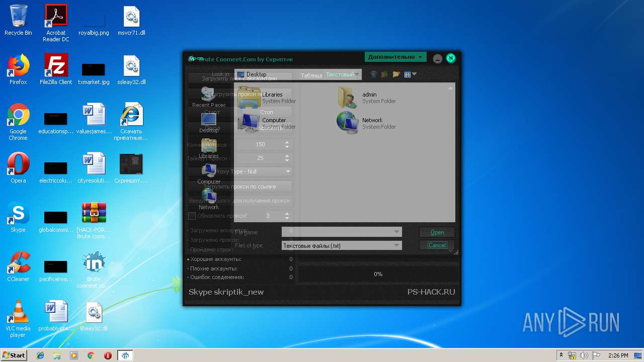This screenshot has width=644, height=362.
Task: Open Chrome from the taskbar
Action: click(91, 355)
